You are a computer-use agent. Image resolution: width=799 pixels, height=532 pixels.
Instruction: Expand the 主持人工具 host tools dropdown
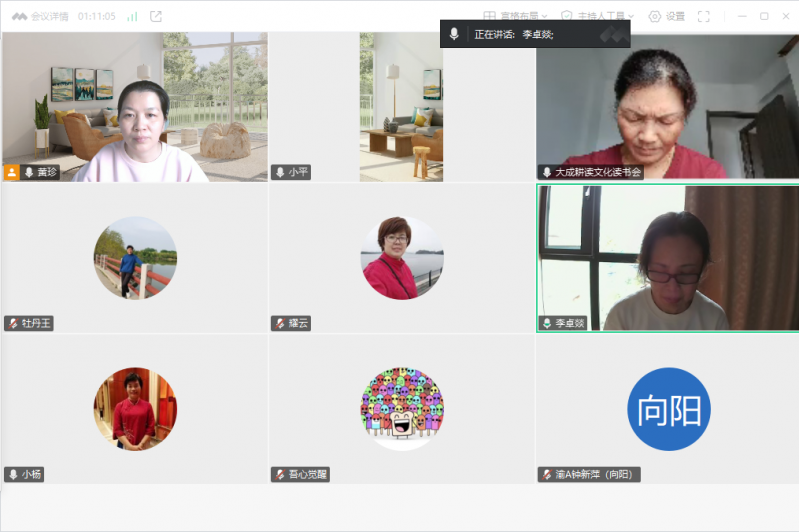pyautogui.click(x=598, y=17)
